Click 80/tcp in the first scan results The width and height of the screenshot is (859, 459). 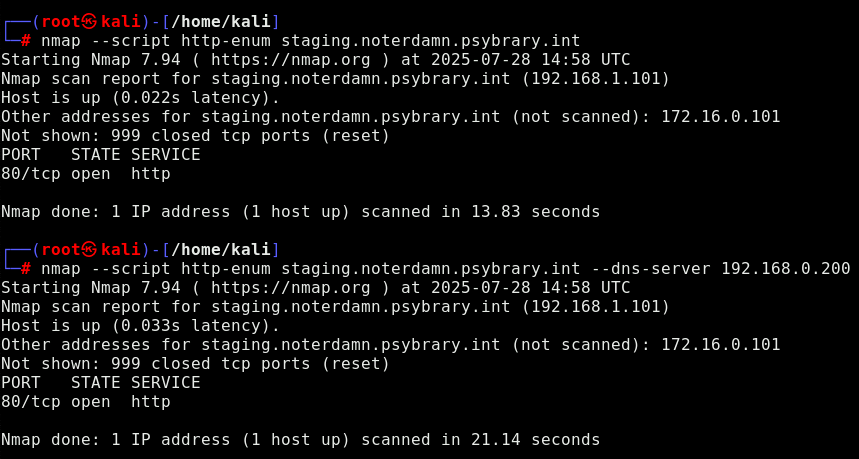pos(31,174)
